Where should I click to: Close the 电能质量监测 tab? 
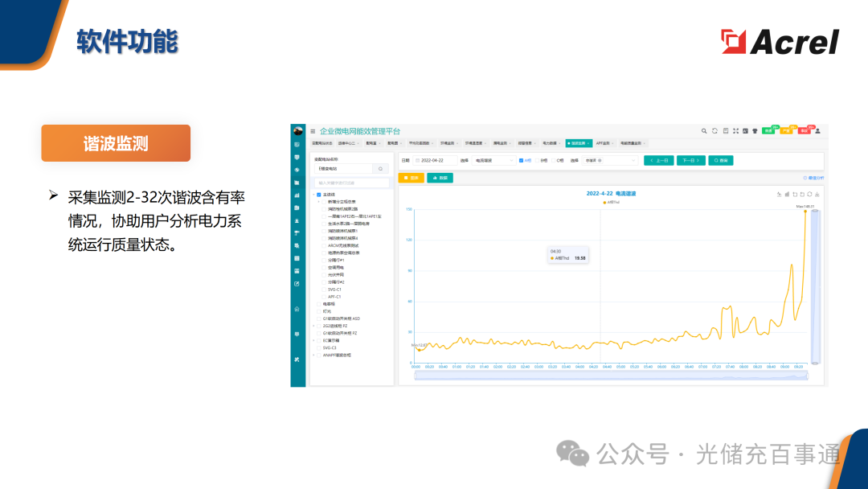click(645, 143)
